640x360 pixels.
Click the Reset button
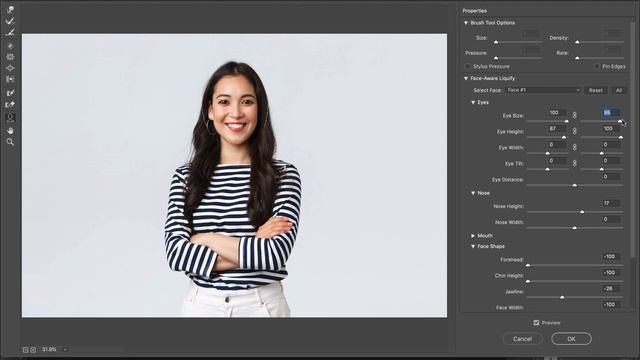click(x=596, y=90)
